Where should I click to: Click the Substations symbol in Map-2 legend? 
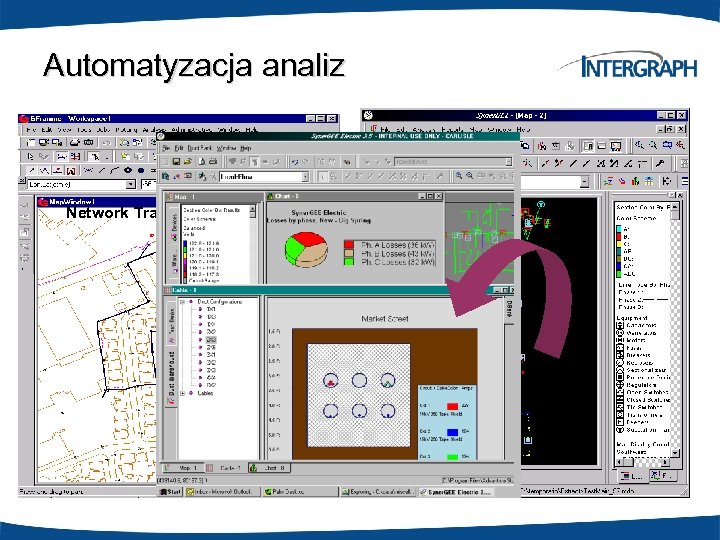(x=619, y=430)
